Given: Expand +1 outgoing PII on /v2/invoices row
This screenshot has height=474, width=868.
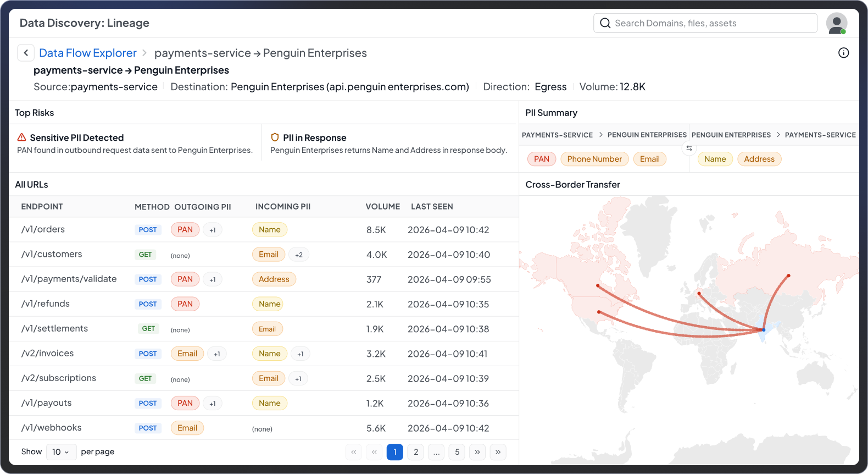Looking at the screenshot, I should point(217,354).
